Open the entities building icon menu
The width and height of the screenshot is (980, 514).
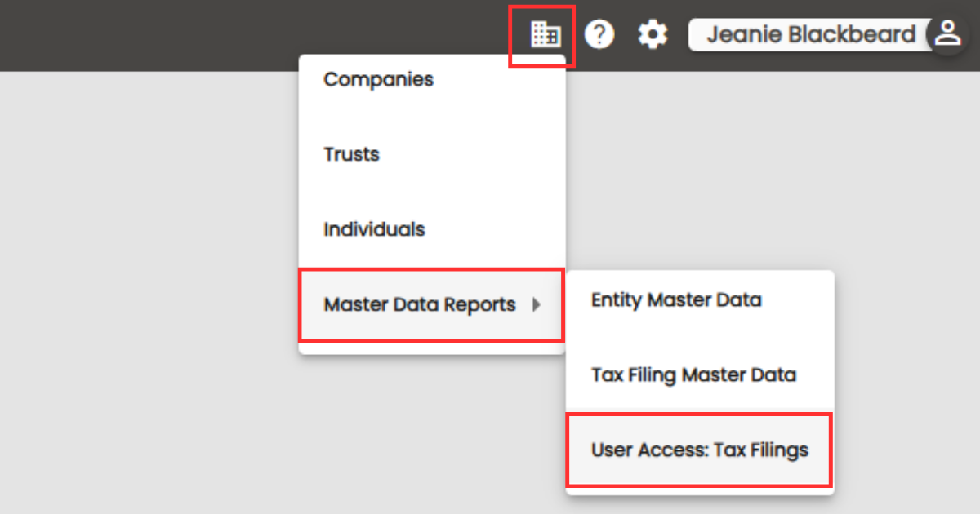545,34
